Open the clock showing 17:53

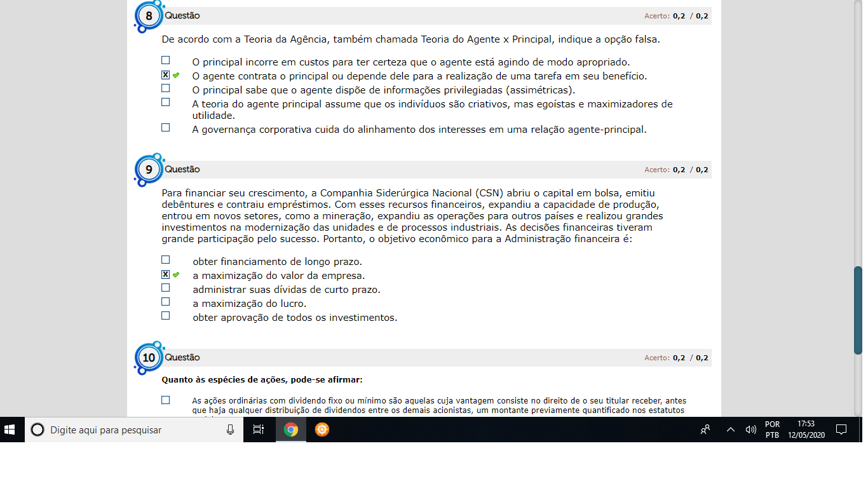tap(806, 430)
